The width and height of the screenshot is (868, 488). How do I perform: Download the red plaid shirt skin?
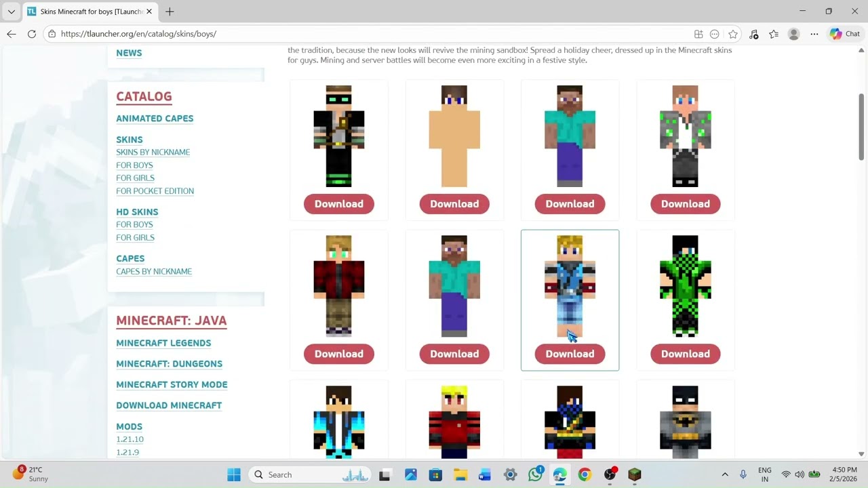point(339,354)
